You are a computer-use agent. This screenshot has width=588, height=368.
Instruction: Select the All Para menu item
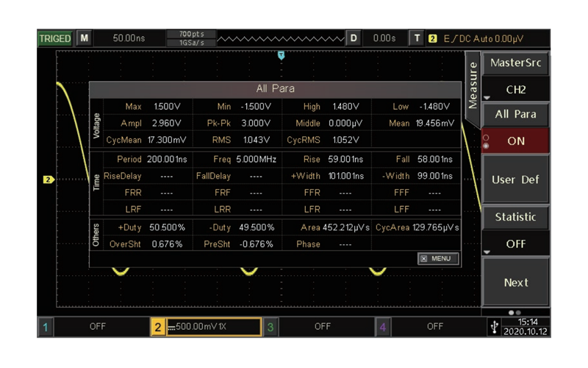(x=516, y=114)
